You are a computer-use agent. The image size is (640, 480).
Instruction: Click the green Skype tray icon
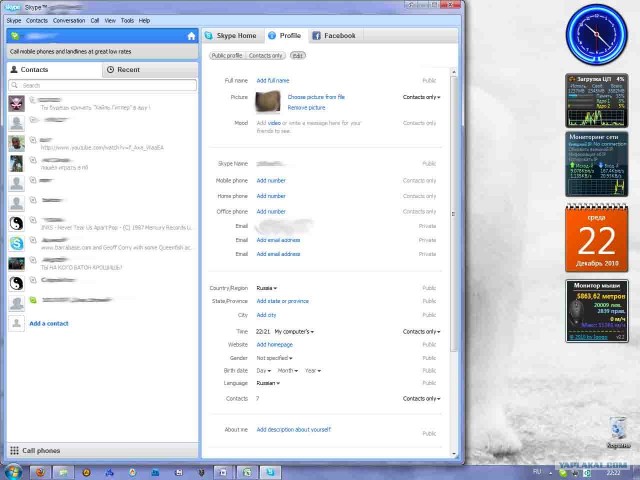[563, 473]
